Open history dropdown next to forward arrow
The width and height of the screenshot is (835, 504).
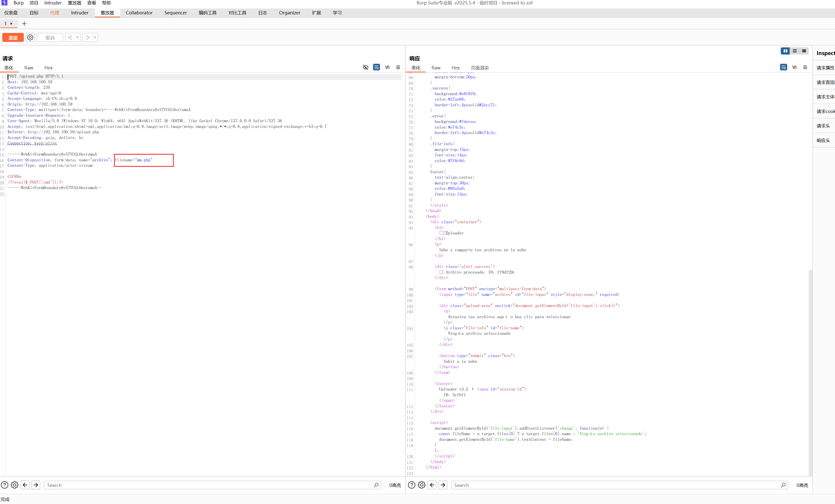click(x=95, y=38)
